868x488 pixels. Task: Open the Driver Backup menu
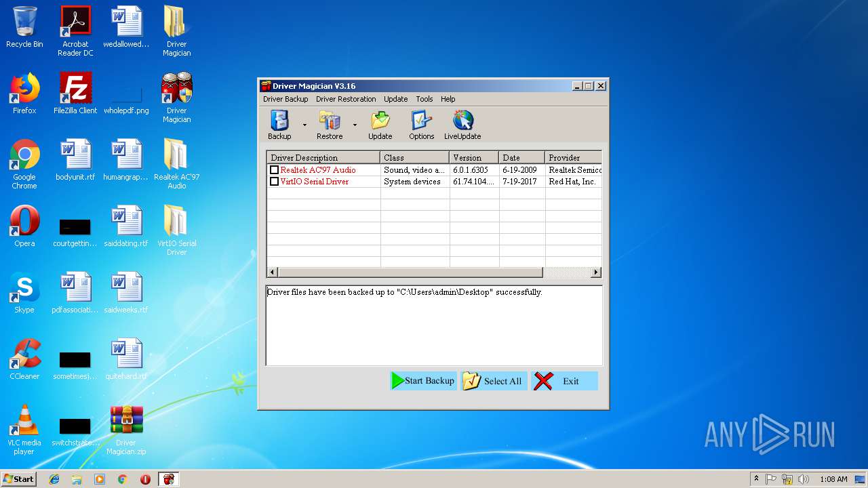pyautogui.click(x=285, y=99)
